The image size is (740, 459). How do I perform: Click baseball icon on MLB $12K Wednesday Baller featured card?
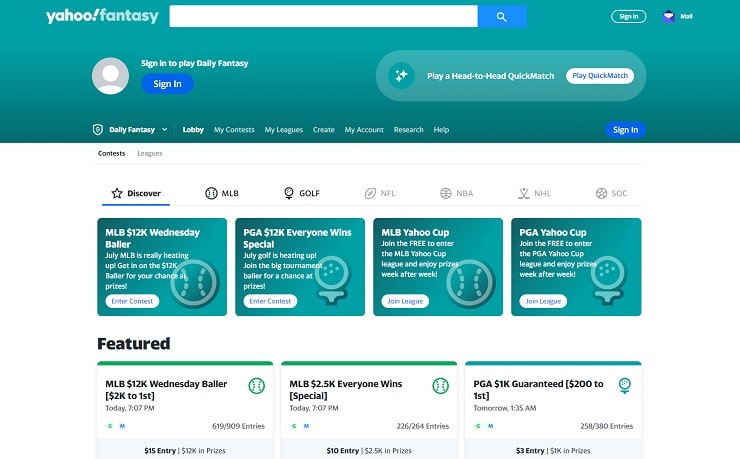(257, 386)
